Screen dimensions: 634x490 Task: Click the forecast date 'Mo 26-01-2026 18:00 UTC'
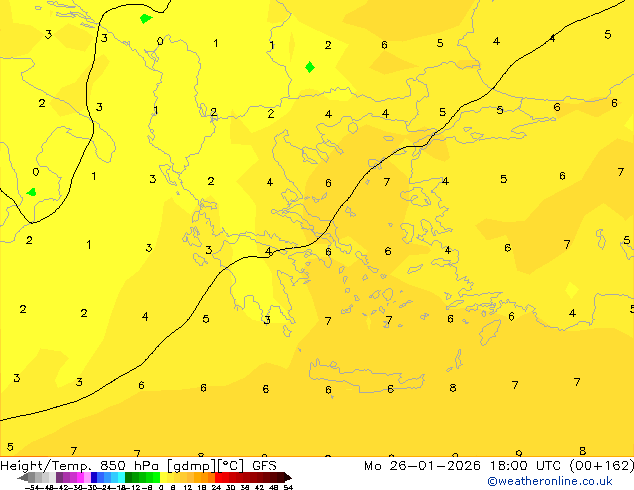463,465
